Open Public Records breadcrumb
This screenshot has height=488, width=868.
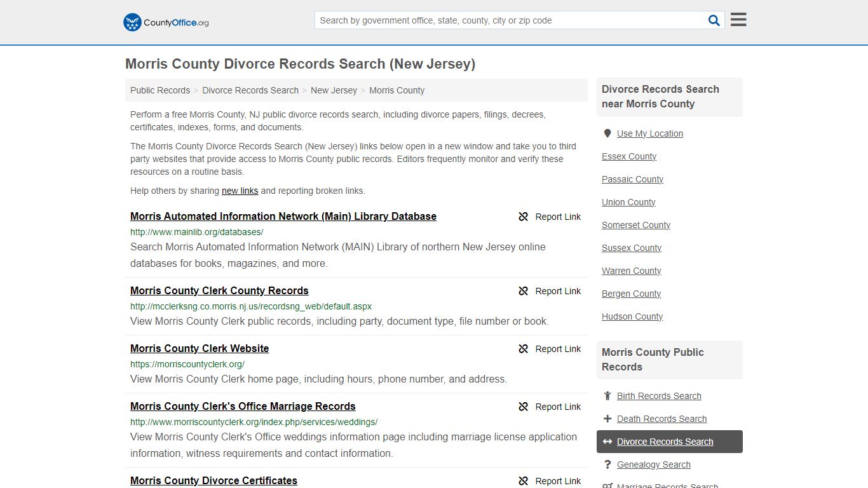[x=160, y=90]
